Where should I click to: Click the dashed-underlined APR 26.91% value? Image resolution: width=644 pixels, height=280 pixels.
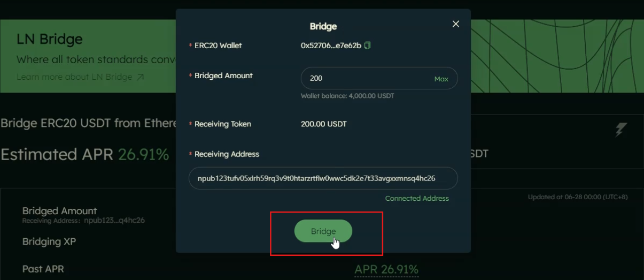(386, 269)
